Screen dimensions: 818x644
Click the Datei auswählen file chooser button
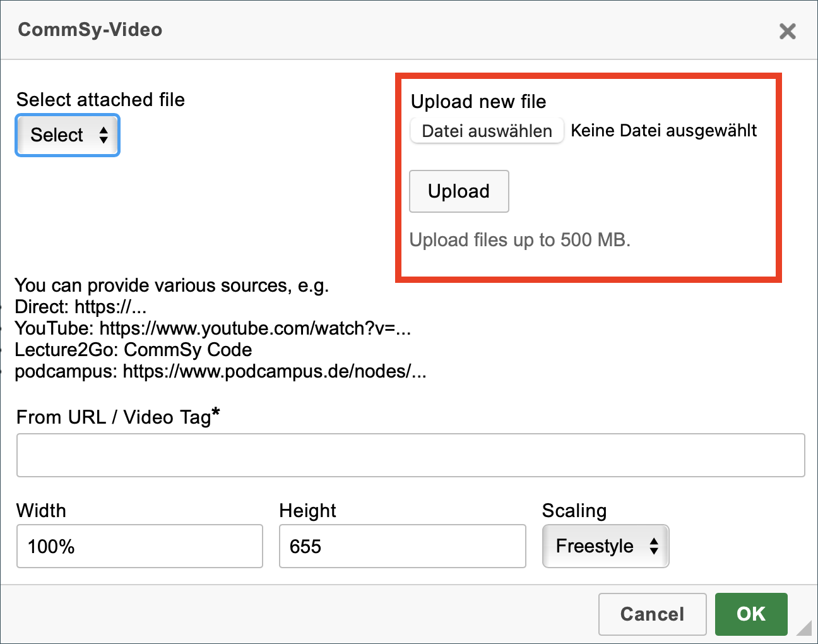(x=487, y=131)
